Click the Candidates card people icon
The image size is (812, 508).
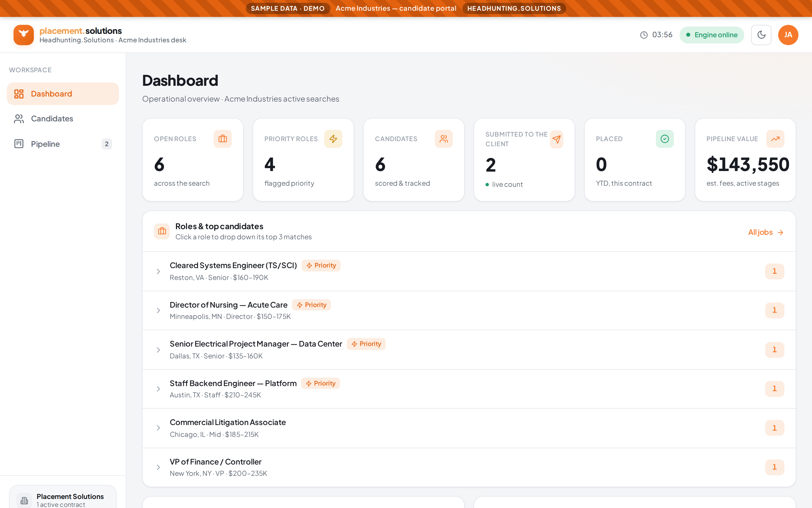coord(443,139)
